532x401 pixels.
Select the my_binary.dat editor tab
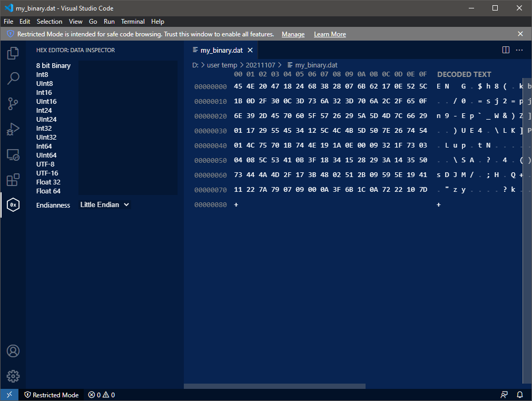click(222, 50)
